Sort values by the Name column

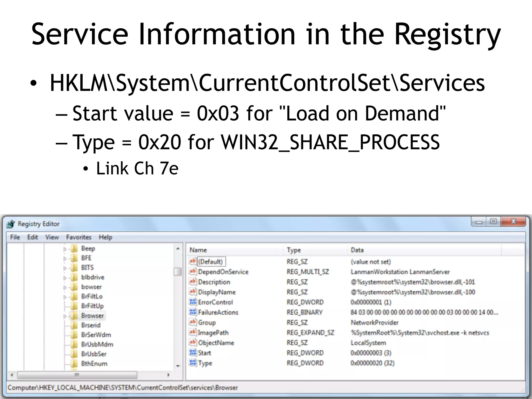click(x=235, y=250)
